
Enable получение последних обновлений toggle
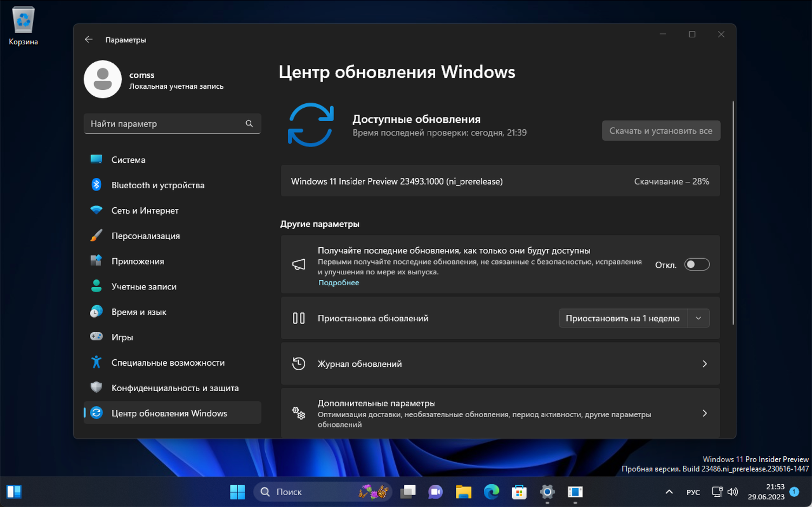pos(697,264)
